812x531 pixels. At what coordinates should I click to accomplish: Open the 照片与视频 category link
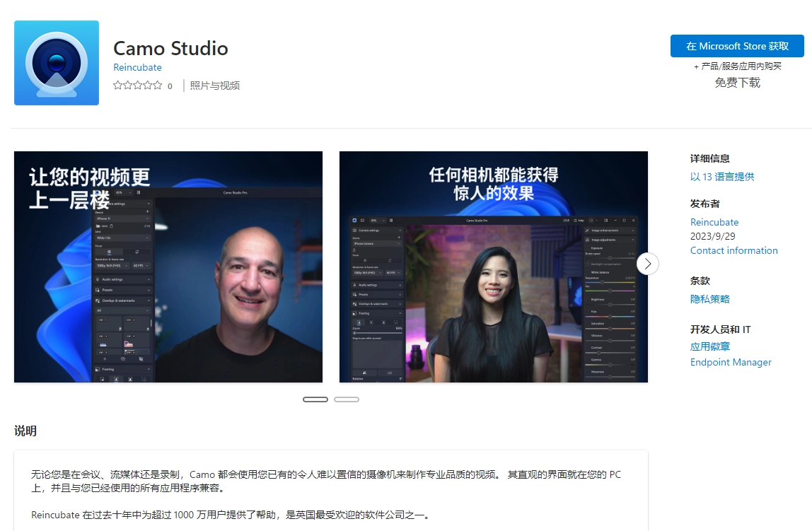pos(215,86)
